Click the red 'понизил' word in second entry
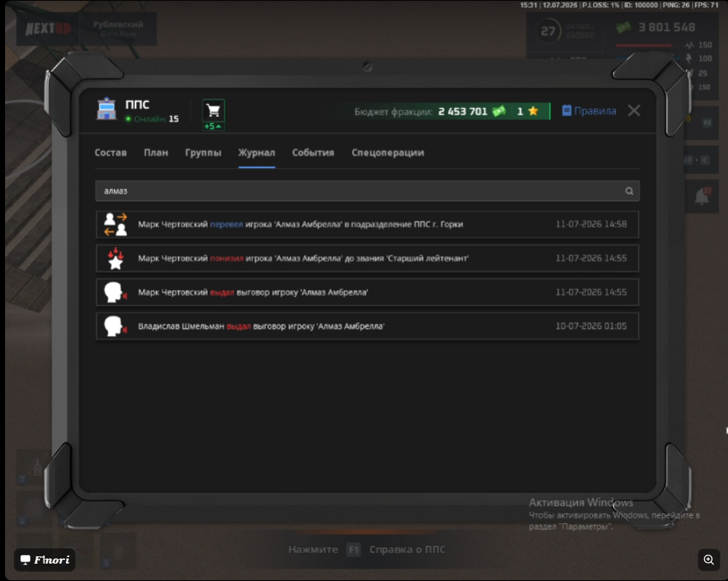Image resolution: width=728 pixels, height=581 pixels. click(x=226, y=258)
